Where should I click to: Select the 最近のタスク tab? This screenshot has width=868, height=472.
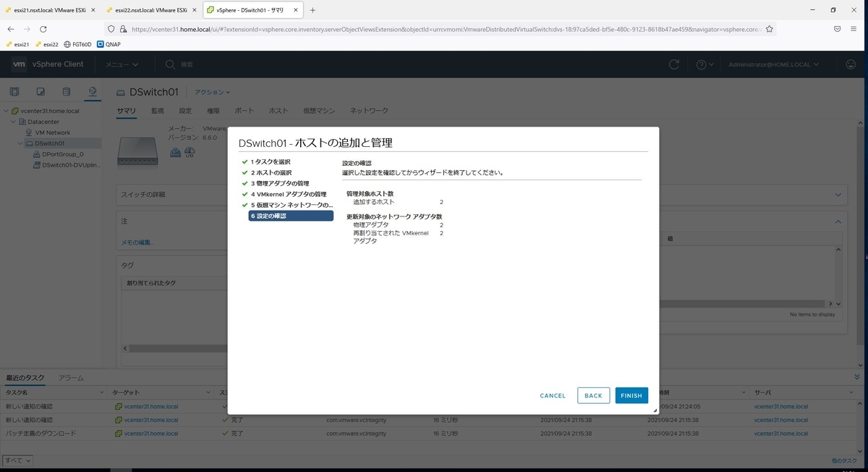pos(25,378)
